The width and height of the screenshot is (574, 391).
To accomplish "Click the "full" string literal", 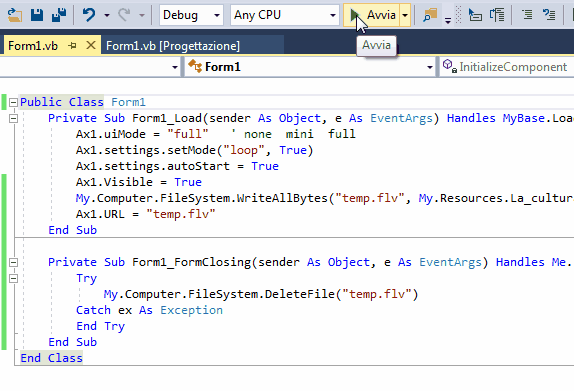I will coord(188,134).
